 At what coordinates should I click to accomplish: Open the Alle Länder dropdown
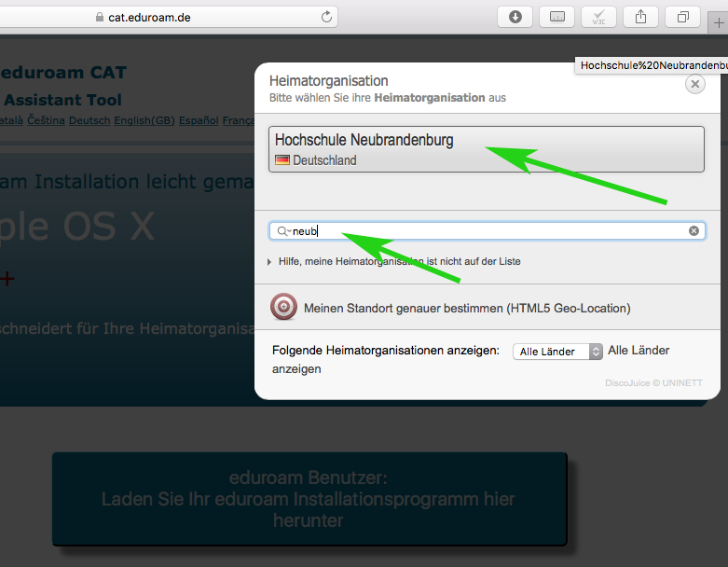click(x=557, y=352)
